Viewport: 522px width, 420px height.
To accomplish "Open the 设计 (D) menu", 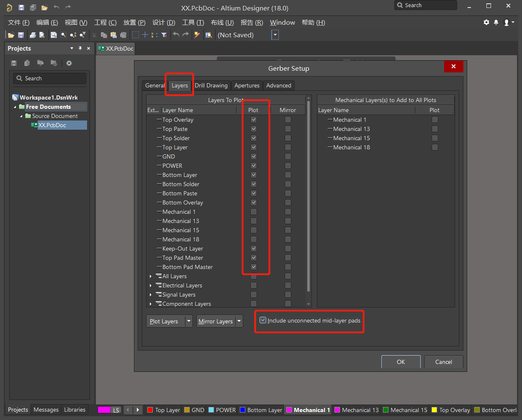I will pyautogui.click(x=164, y=23).
